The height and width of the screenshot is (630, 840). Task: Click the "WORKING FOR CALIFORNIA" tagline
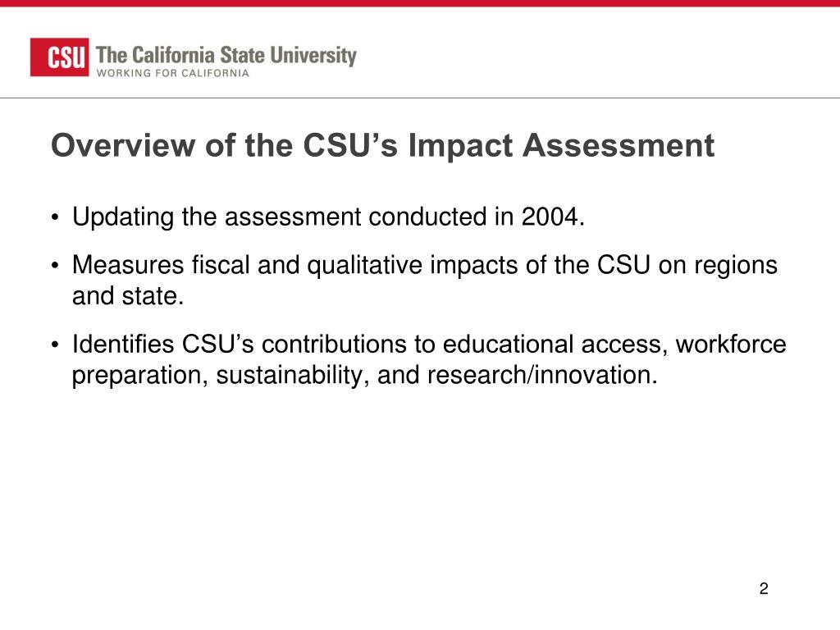(172, 73)
